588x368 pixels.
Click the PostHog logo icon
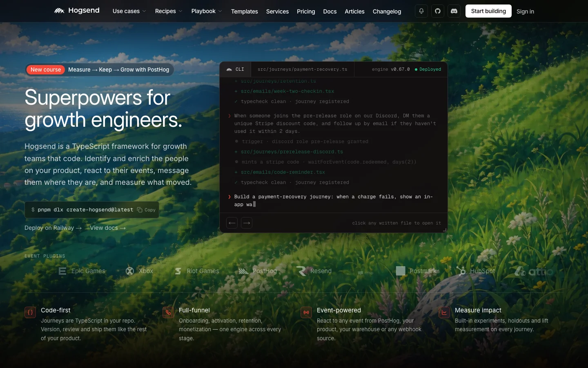coord(243,271)
